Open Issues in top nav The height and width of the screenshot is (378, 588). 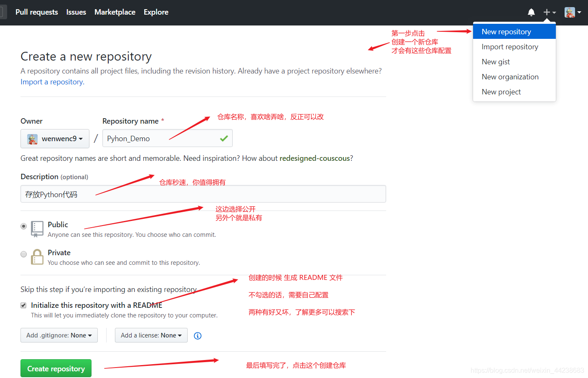tap(76, 12)
